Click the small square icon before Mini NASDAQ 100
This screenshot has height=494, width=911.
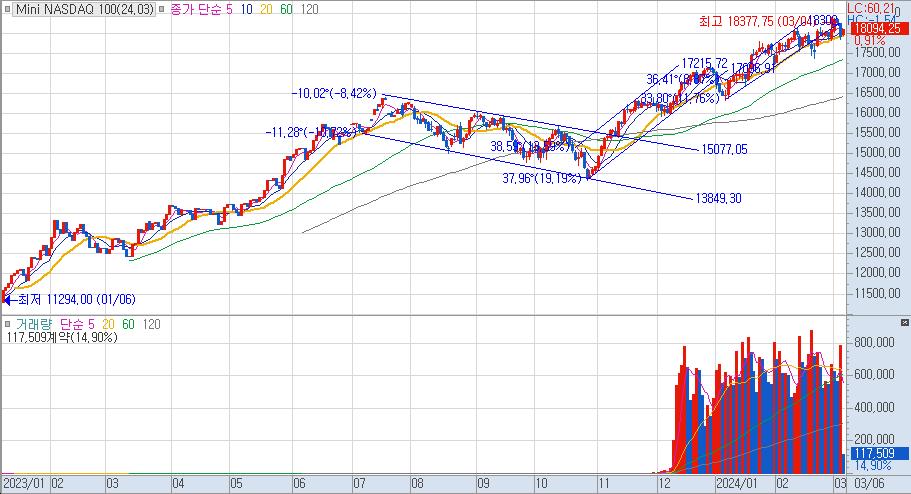(8, 9)
